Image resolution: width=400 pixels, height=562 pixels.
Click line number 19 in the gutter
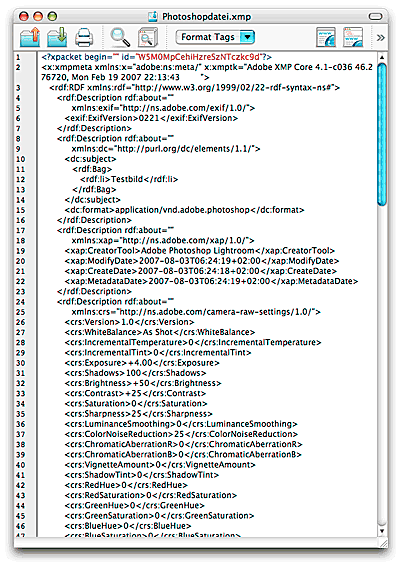(x=20, y=251)
